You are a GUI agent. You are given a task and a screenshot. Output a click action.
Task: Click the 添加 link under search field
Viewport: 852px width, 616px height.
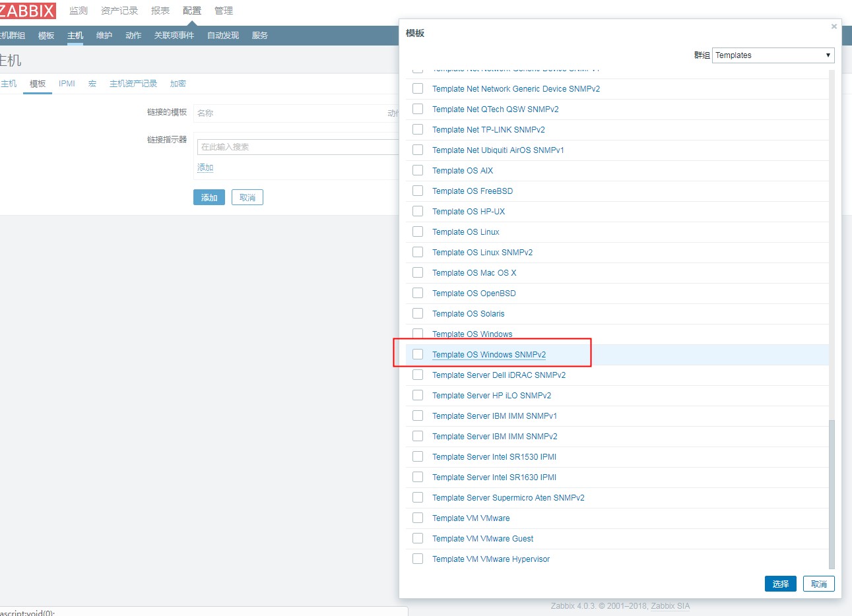[205, 168]
